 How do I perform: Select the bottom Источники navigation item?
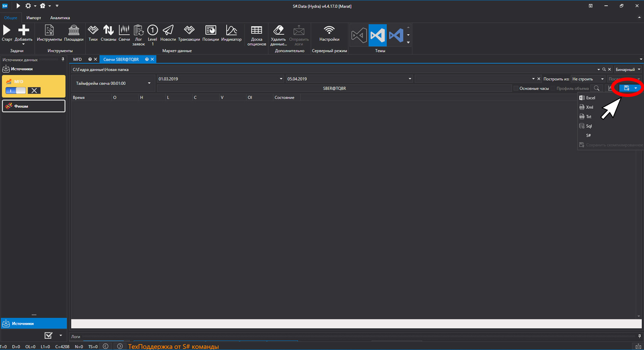tap(33, 324)
